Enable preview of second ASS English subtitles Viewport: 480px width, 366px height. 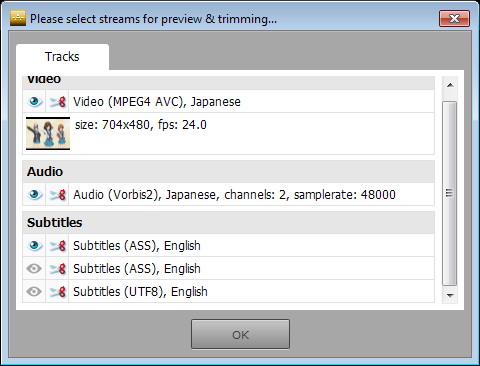point(34,269)
